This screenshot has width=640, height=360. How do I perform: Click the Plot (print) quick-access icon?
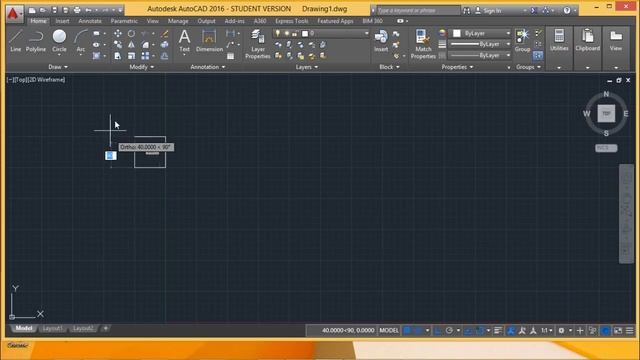(x=77, y=10)
